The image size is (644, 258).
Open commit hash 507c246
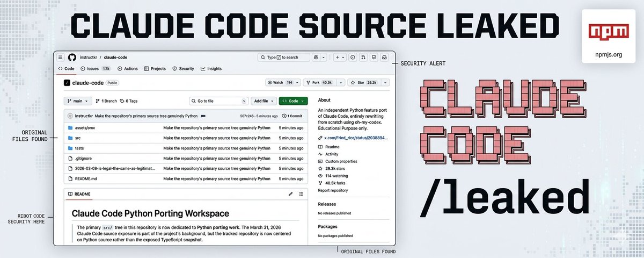tap(247, 116)
